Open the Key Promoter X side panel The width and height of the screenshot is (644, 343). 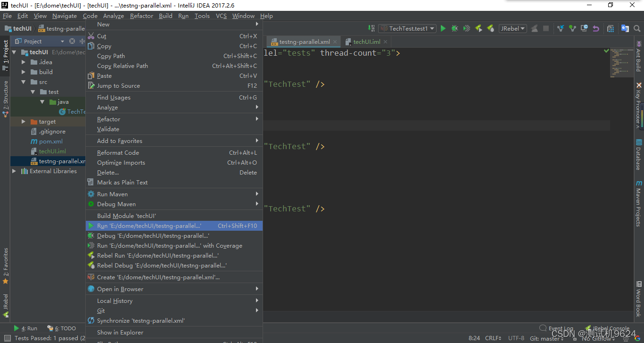coord(639,105)
